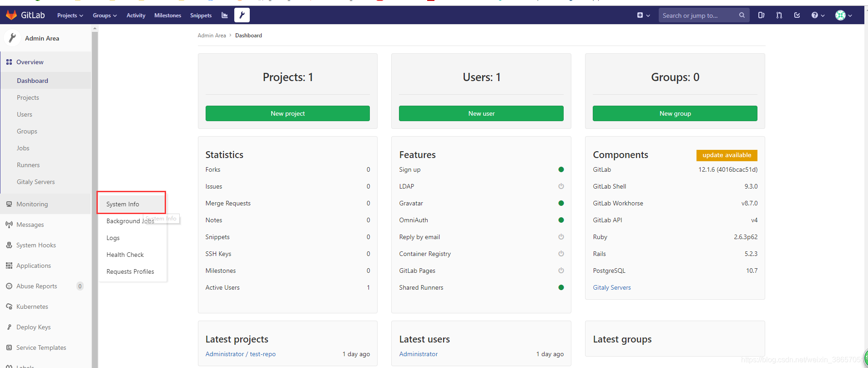Click the Admin Area sidebar header
Screen dimensions: 868x368
point(45,38)
